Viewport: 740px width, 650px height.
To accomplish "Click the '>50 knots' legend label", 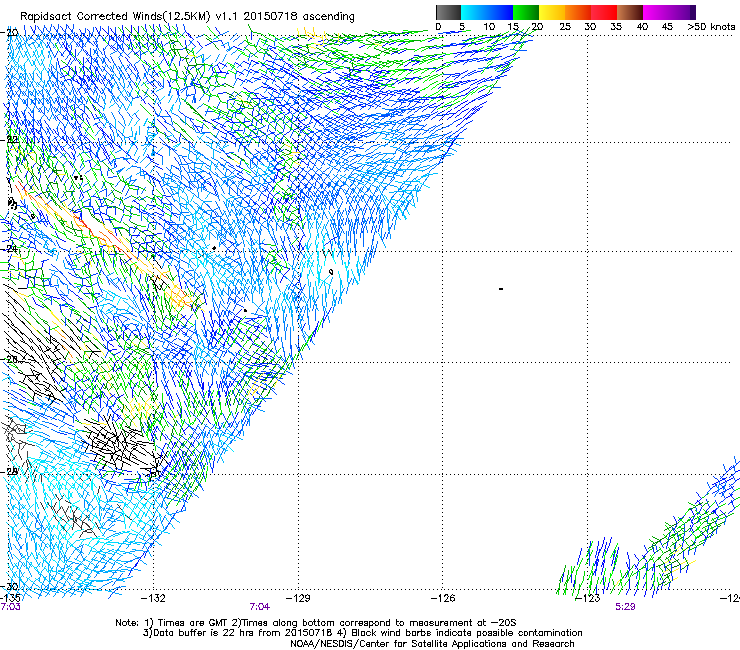I will [x=711, y=27].
